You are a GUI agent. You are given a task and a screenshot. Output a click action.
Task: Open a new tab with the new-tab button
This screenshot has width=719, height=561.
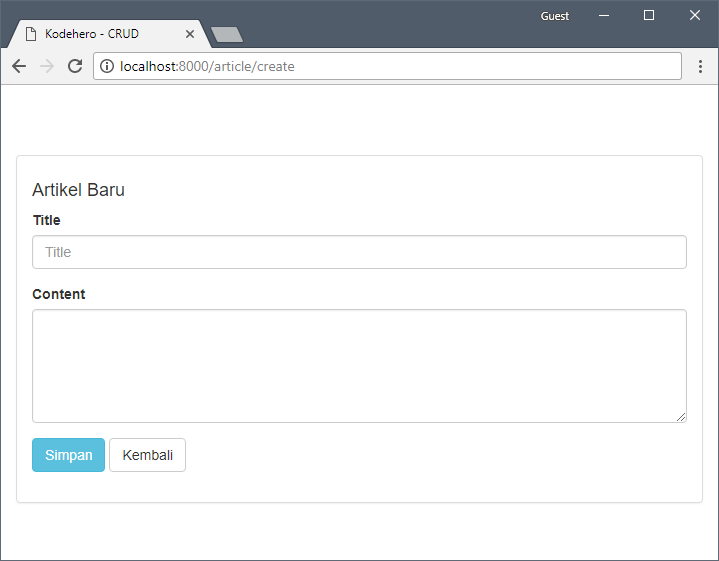pyautogui.click(x=227, y=34)
